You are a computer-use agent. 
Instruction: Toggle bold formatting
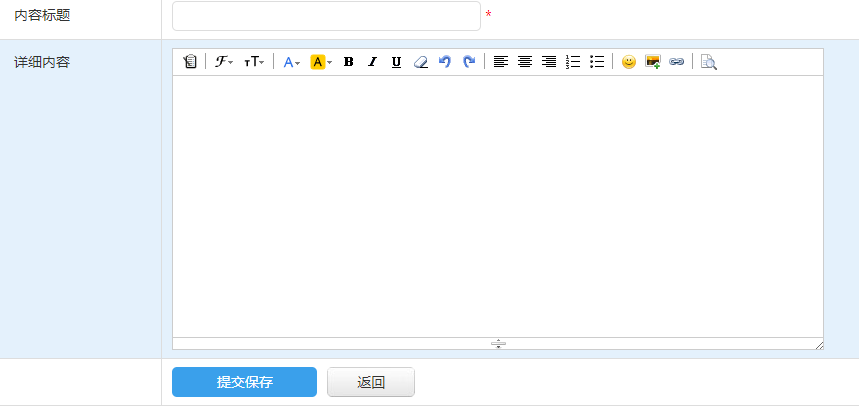click(x=348, y=62)
